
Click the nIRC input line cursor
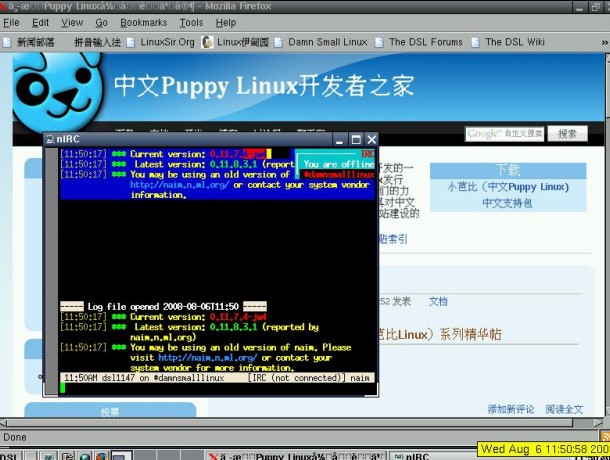click(63, 388)
